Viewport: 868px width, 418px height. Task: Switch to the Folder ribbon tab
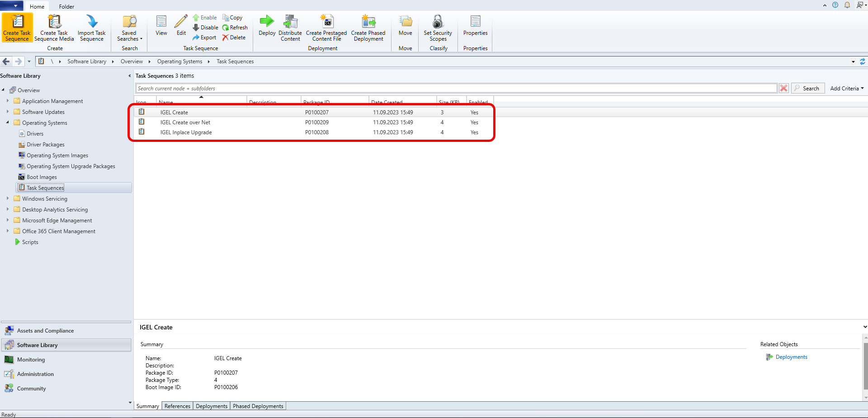coord(66,6)
